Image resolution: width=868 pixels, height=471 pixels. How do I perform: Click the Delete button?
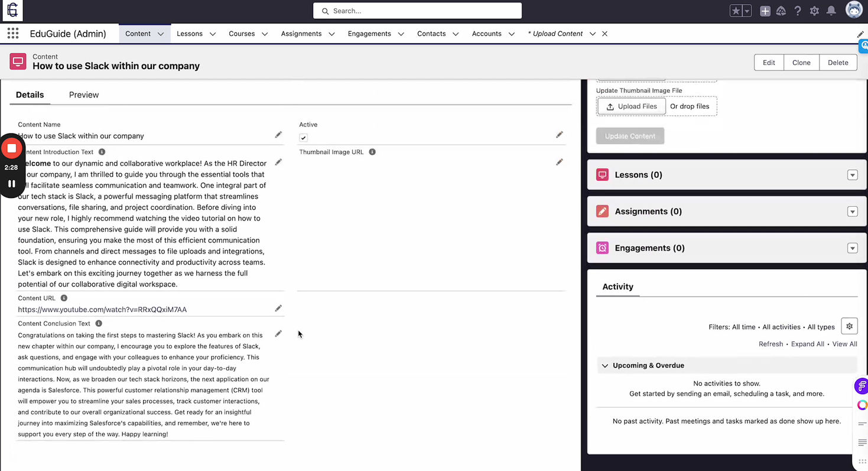[838, 63]
